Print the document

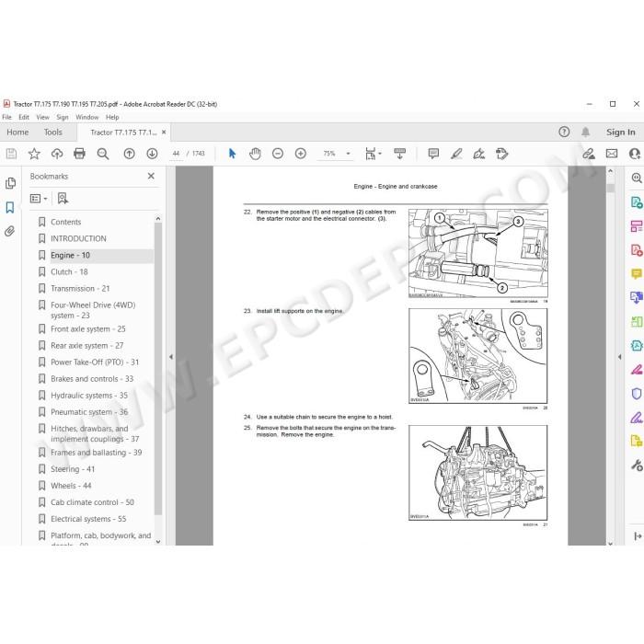79,154
